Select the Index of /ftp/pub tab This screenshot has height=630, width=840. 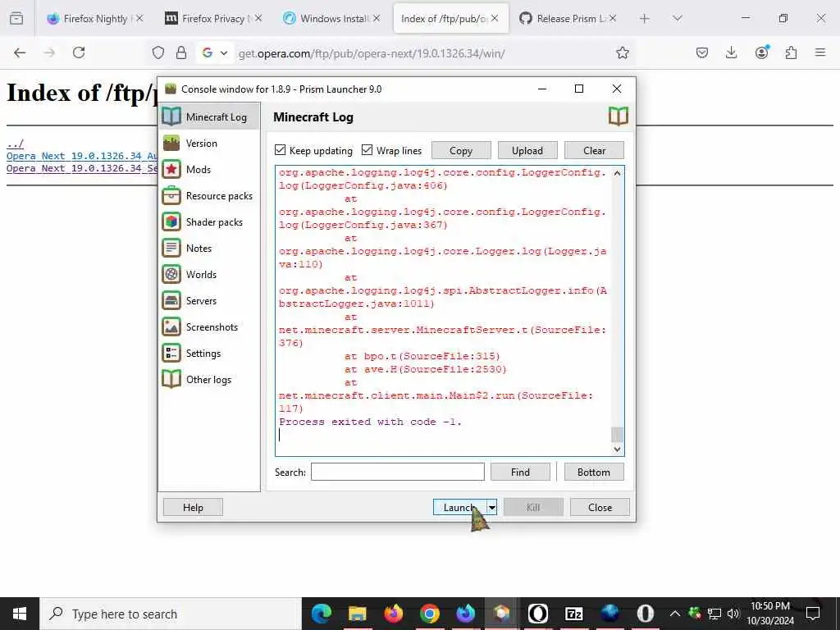[x=450, y=18]
